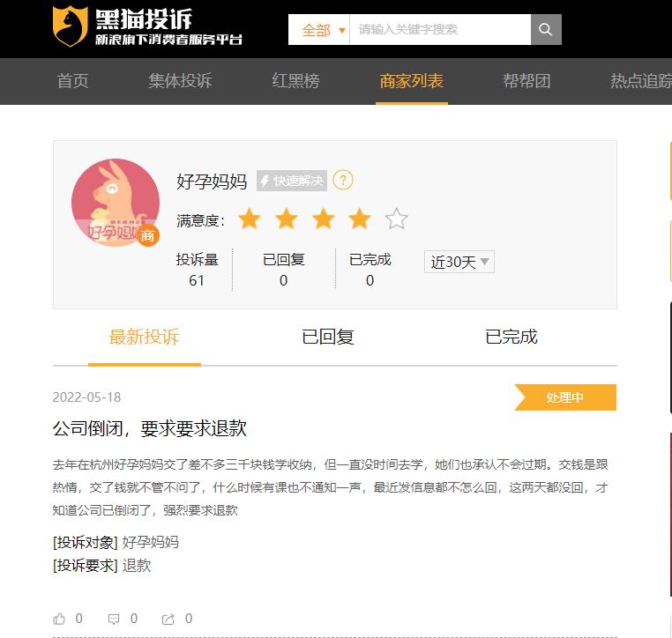Switch to the 已回复 tab
The image size is (672, 638).
(328, 337)
